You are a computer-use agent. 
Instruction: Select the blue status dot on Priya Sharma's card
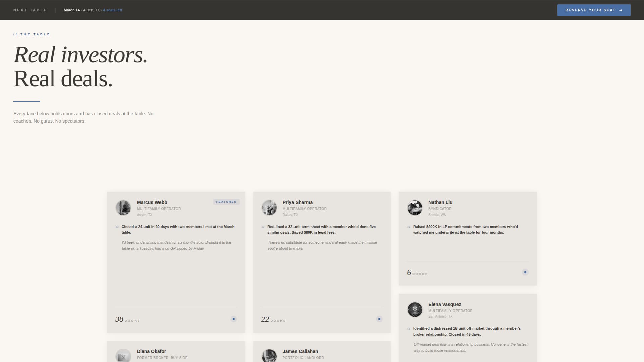(x=379, y=319)
